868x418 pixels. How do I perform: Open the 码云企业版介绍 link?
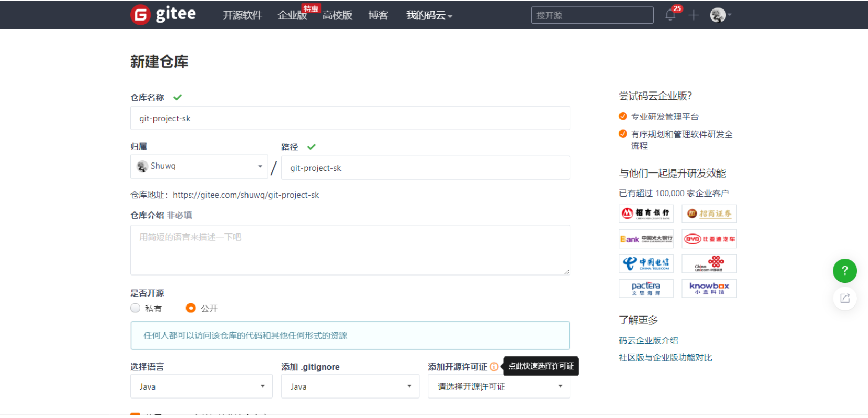(648, 340)
